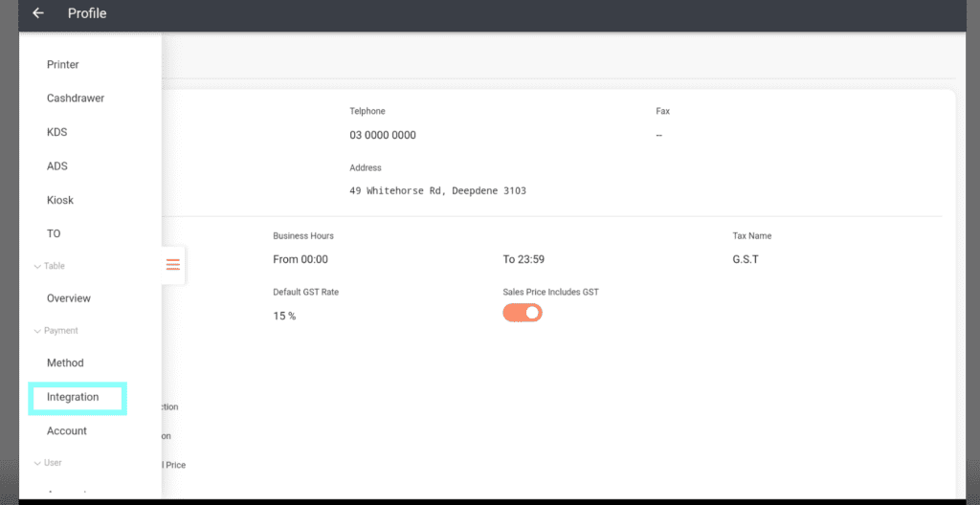Open Payment Account menu item
Viewport: 980px width, 505px height.
[67, 431]
